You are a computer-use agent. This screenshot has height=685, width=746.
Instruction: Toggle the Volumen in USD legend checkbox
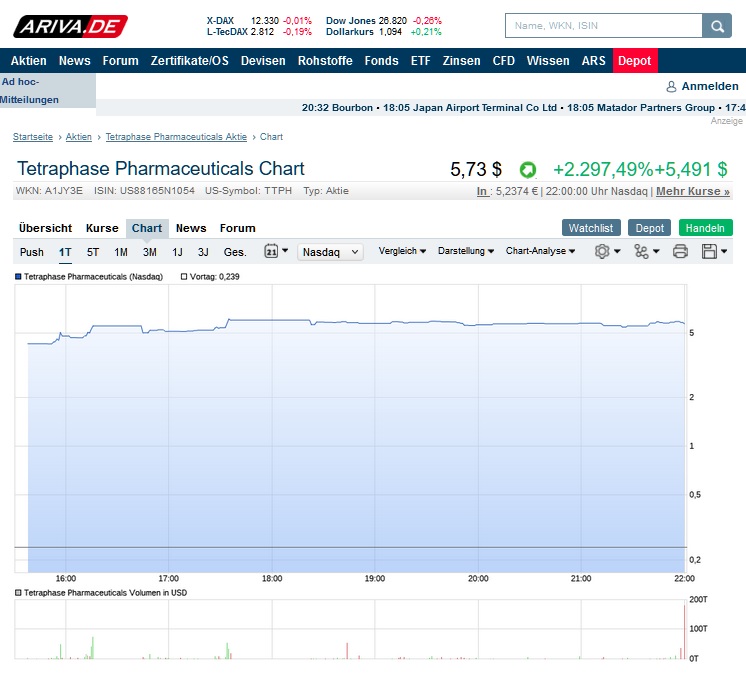pos(18,593)
